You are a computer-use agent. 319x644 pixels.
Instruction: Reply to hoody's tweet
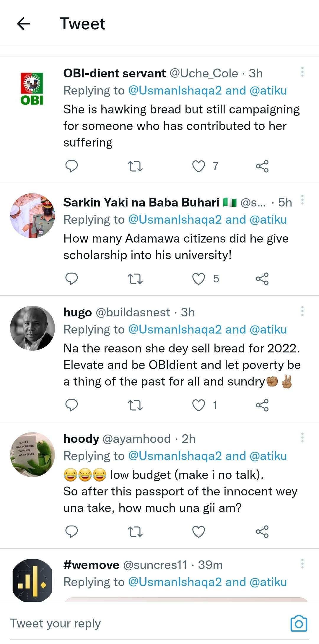click(71, 532)
